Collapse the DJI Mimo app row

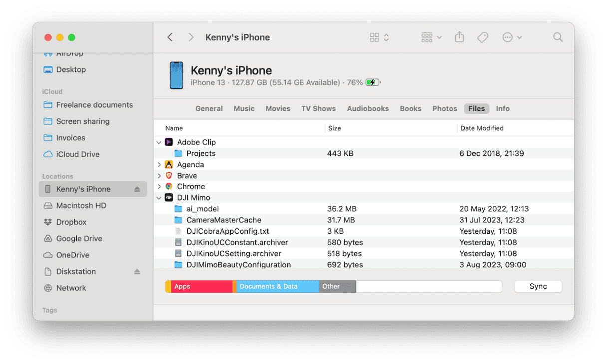click(x=159, y=198)
